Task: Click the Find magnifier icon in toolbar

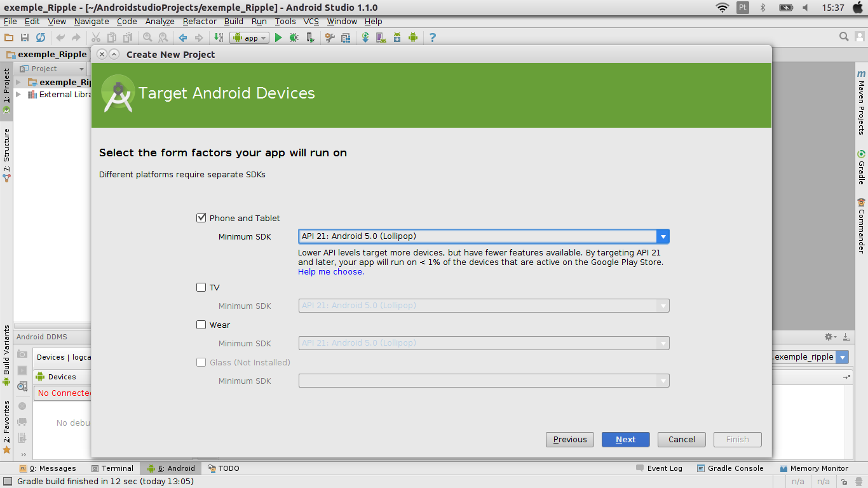Action: [x=147, y=37]
